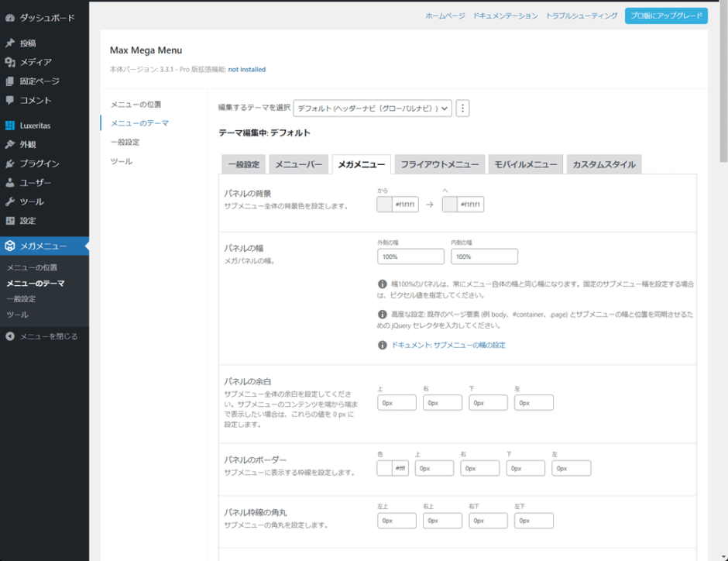
Task: Click the Tools wrench icon
Action: pyautogui.click(x=10, y=201)
